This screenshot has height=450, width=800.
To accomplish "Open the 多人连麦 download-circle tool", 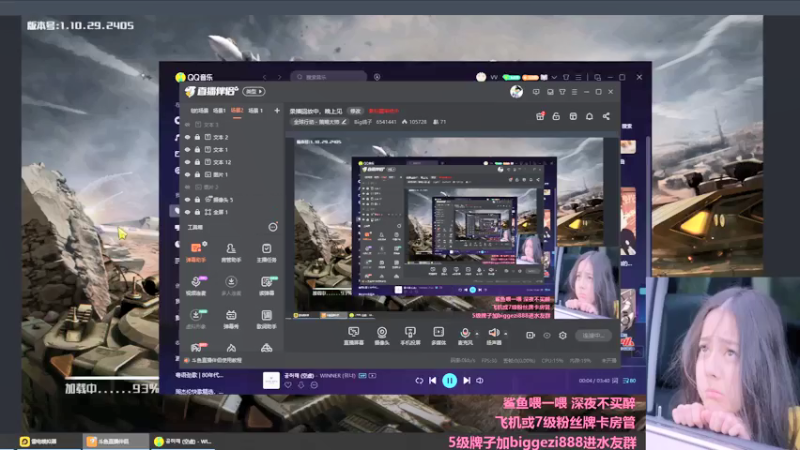I will coord(231,286).
